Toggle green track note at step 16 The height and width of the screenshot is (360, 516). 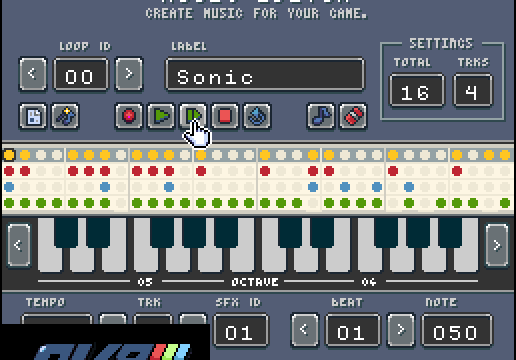[249, 203]
